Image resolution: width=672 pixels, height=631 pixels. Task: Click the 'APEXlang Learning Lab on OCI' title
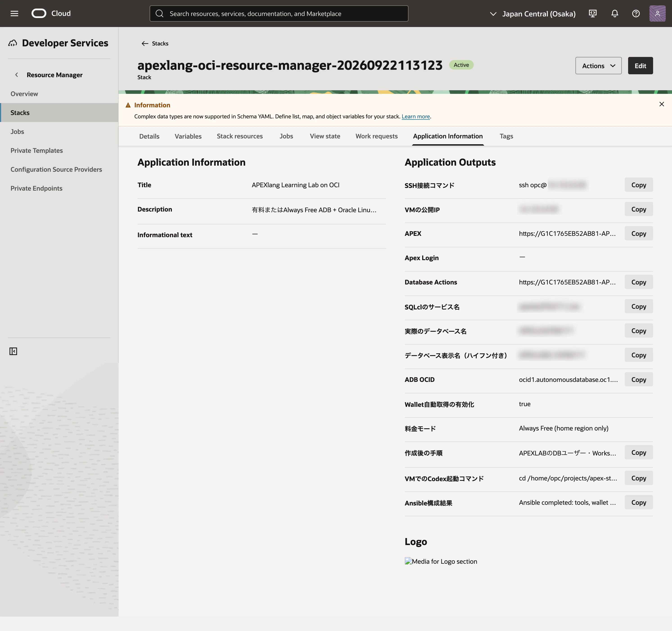tap(295, 185)
